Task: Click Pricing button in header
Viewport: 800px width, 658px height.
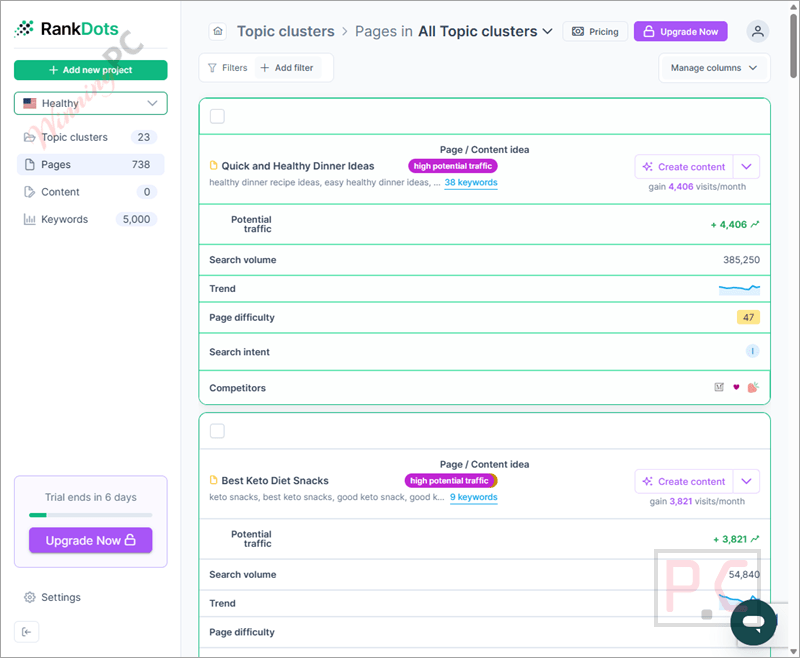Action: point(595,32)
